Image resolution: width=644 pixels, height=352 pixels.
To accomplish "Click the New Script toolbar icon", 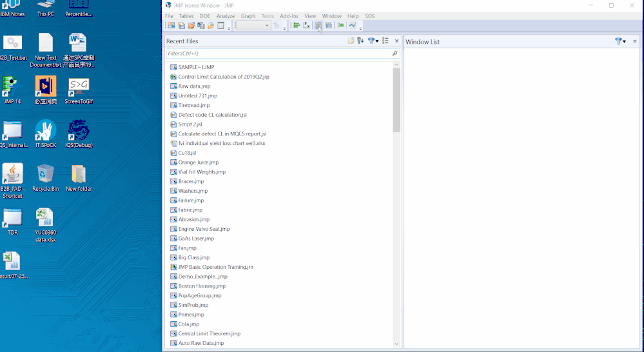I will tap(181, 26).
